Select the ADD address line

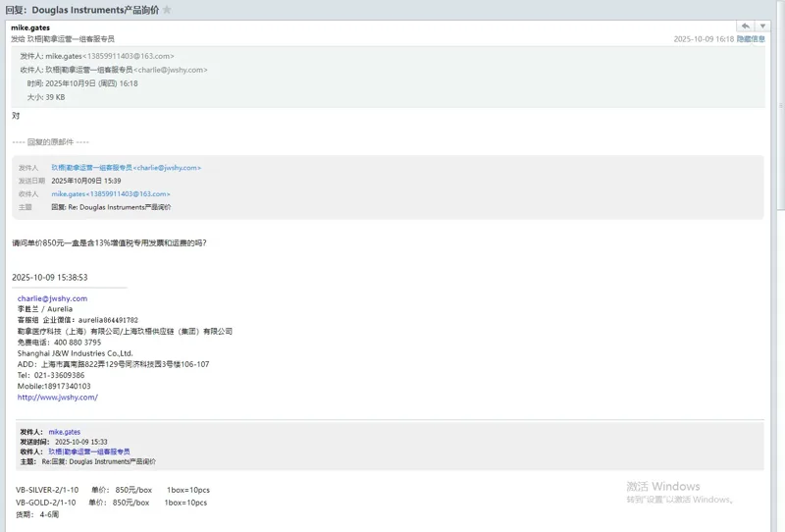[113, 364]
